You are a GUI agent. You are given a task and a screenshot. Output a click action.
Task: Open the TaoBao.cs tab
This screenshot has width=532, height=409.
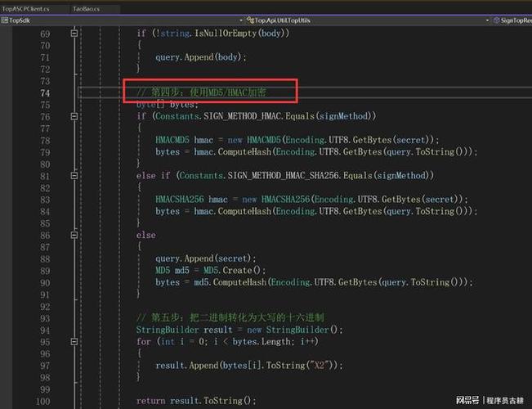coord(84,8)
